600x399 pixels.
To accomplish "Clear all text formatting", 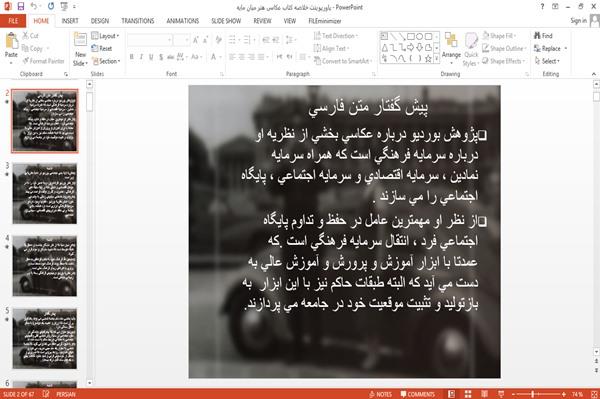I will point(218,40).
